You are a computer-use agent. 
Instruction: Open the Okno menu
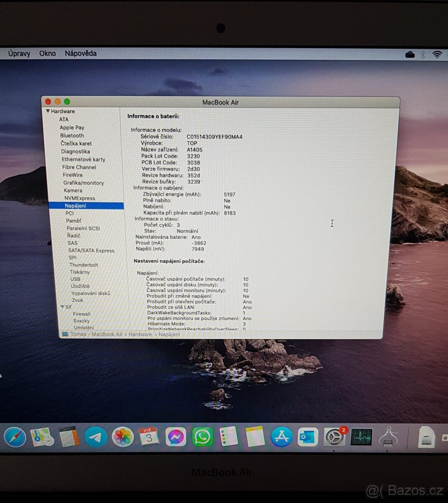[47, 53]
